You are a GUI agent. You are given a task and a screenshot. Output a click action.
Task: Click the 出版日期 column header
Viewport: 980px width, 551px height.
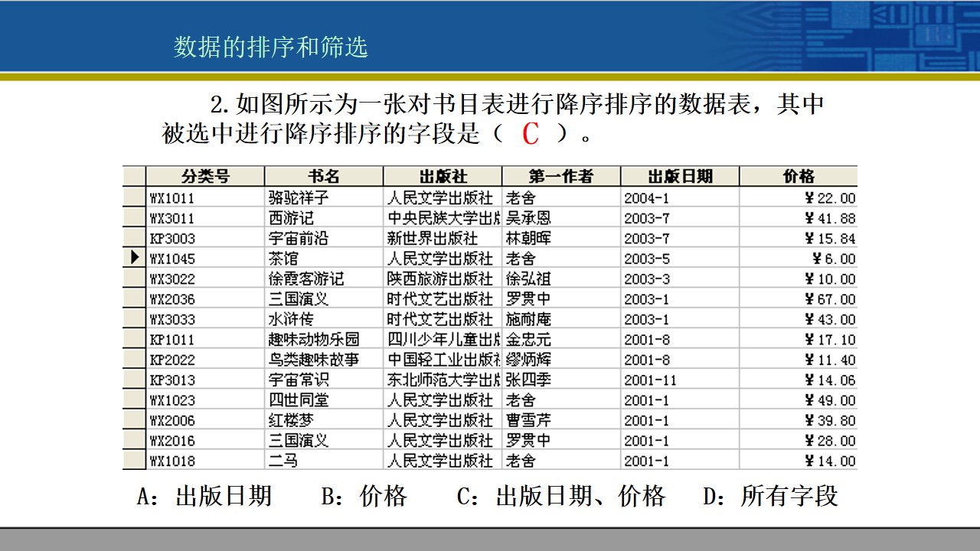pos(680,176)
